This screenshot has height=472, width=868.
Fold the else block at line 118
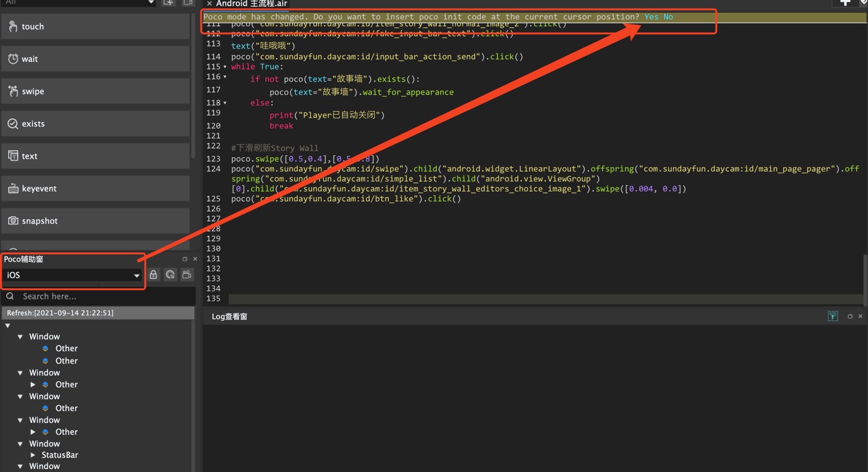click(x=225, y=103)
